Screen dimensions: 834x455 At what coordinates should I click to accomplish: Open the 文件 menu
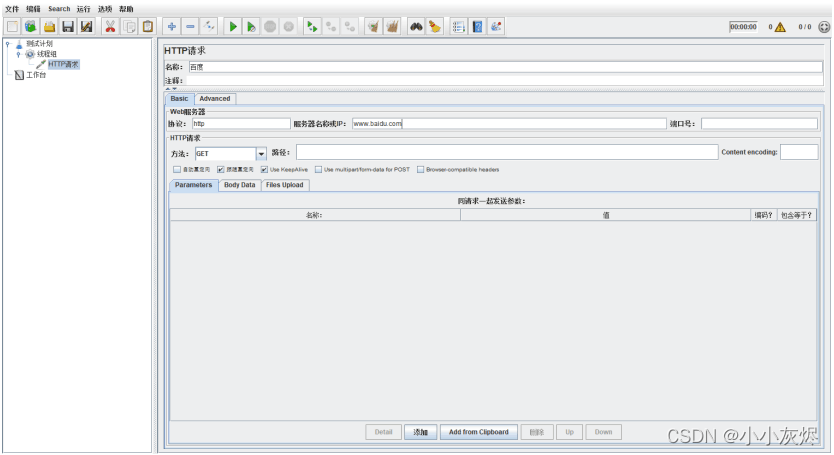point(12,9)
